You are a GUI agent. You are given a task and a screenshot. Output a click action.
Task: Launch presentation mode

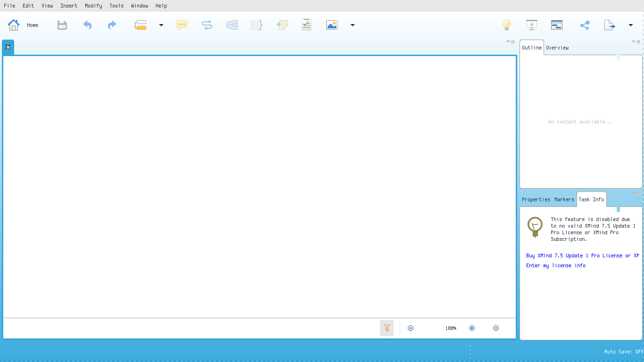click(532, 25)
